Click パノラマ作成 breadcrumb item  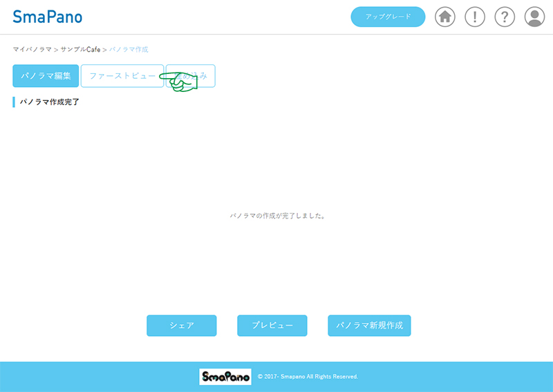129,50
